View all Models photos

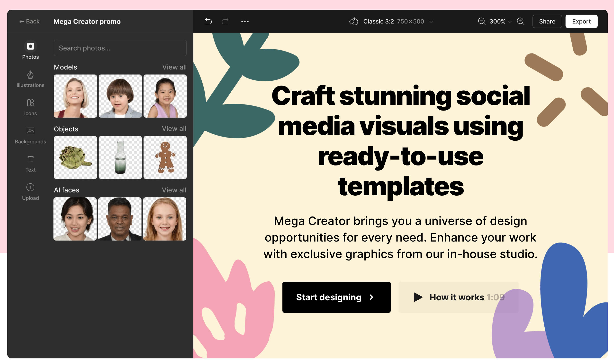coord(174,67)
